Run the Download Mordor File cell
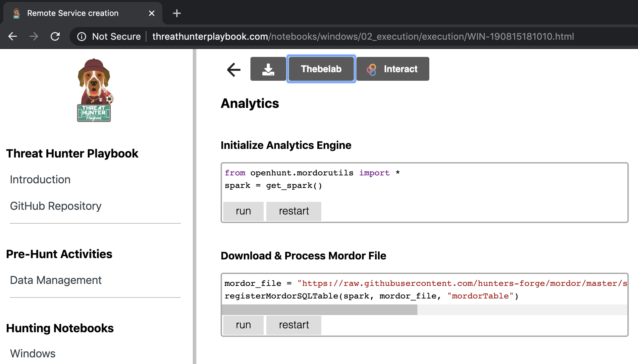 click(243, 325)
